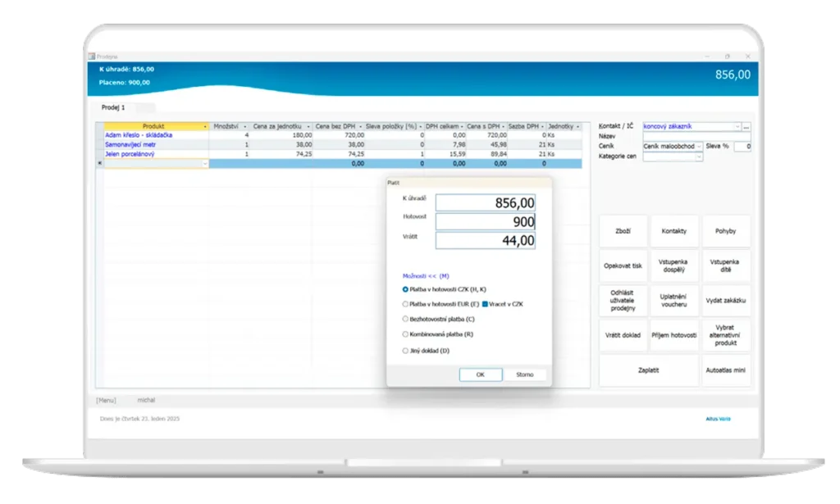Select the Vstupenka dospělý tile
Viewport: 840px width, 504px height.
(x=673, y=266)
